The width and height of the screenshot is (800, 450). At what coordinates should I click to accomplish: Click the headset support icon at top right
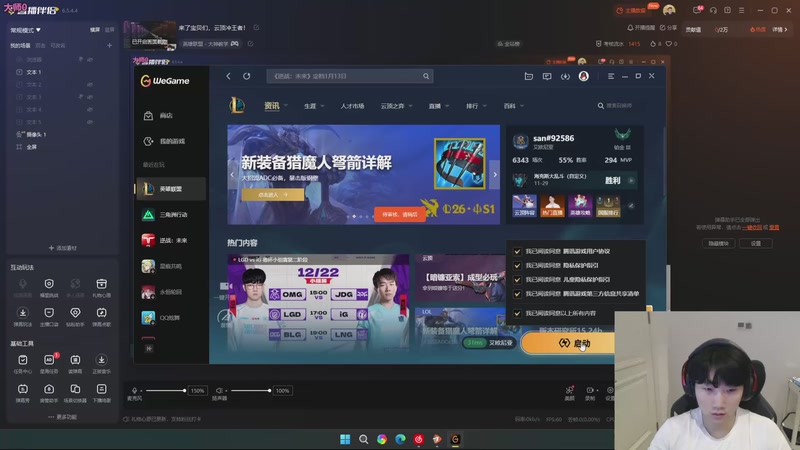(x=713, y=10)
